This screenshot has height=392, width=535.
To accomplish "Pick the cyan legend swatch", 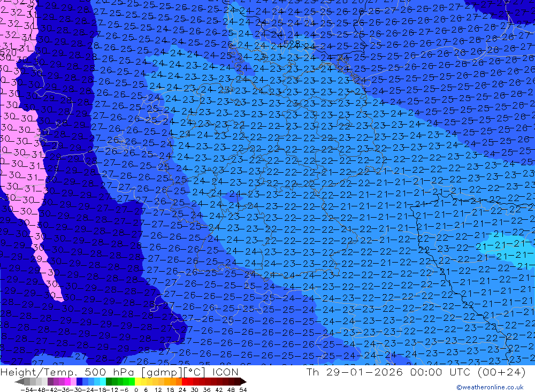I will (x=103, y=381).
